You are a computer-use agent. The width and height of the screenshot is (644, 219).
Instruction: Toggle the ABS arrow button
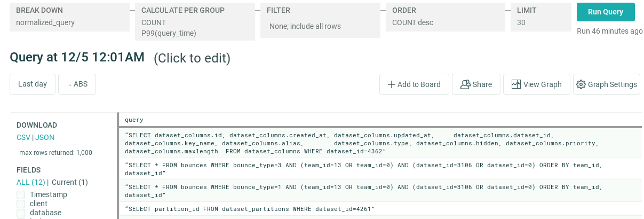click(77, 84)
